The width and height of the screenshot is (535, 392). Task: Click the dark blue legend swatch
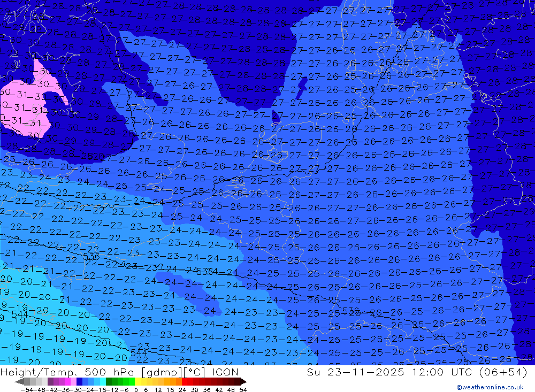tap(79, 381)
